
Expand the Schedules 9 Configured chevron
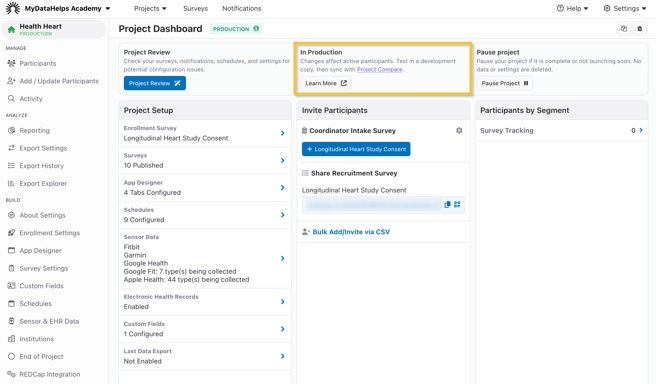tap(282, 215)
